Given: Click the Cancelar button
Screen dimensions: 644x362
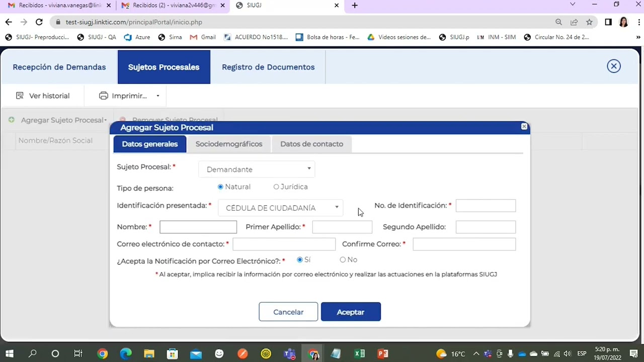Looking at the screenshot, I should tap(288, 312).
